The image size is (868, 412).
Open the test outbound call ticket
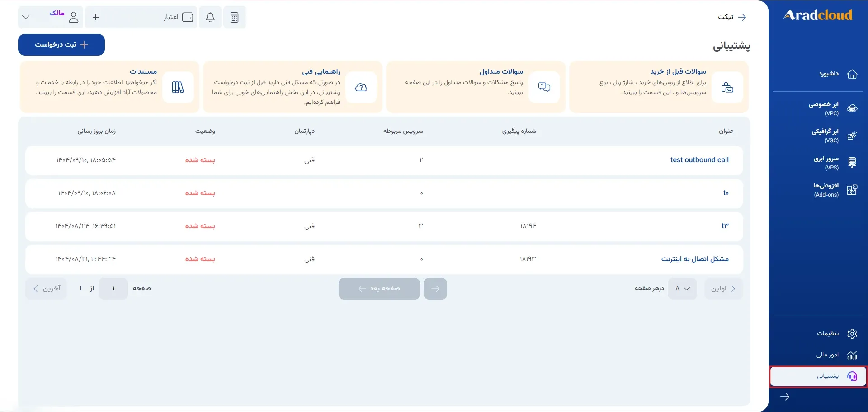point(699,160)
